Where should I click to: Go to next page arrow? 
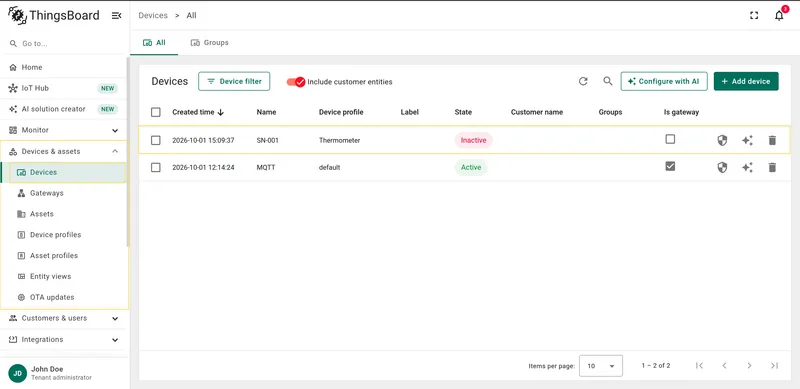tap(749, 366)
